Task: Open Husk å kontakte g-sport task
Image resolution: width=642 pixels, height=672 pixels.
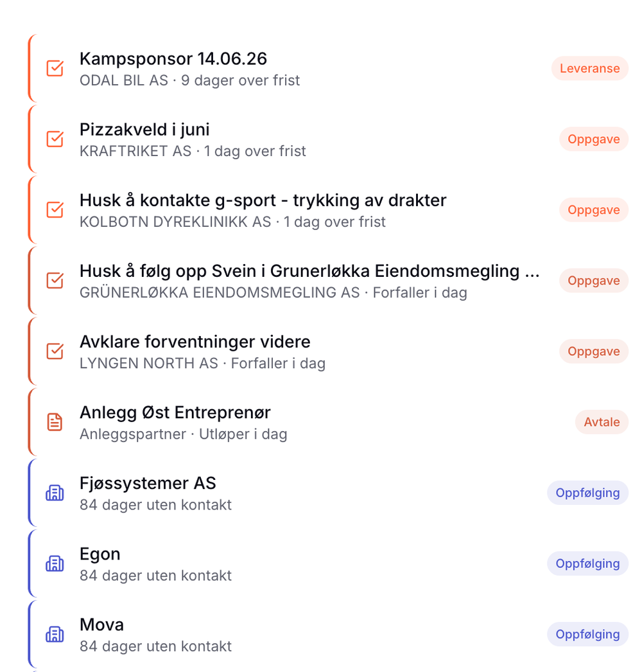Action: [x=263, y=200]
